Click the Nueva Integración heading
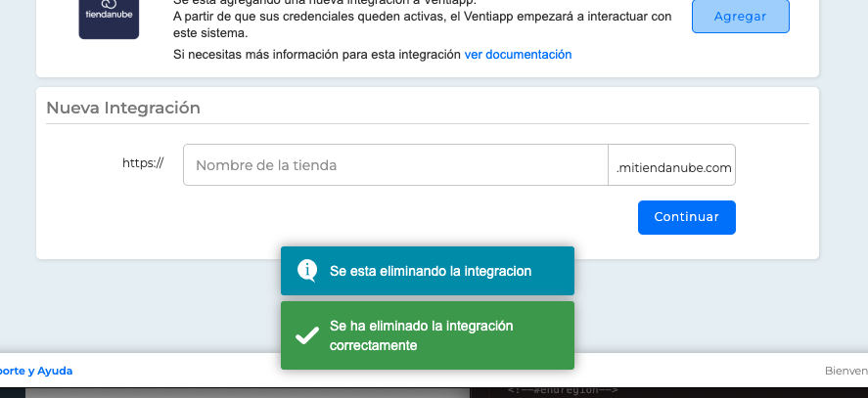The height and width of the screenshot is (398, 868). [x=123, y=108]
